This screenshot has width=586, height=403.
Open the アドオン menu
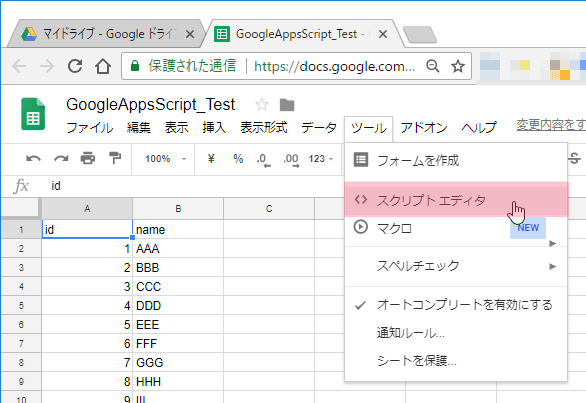coord(424,128)
